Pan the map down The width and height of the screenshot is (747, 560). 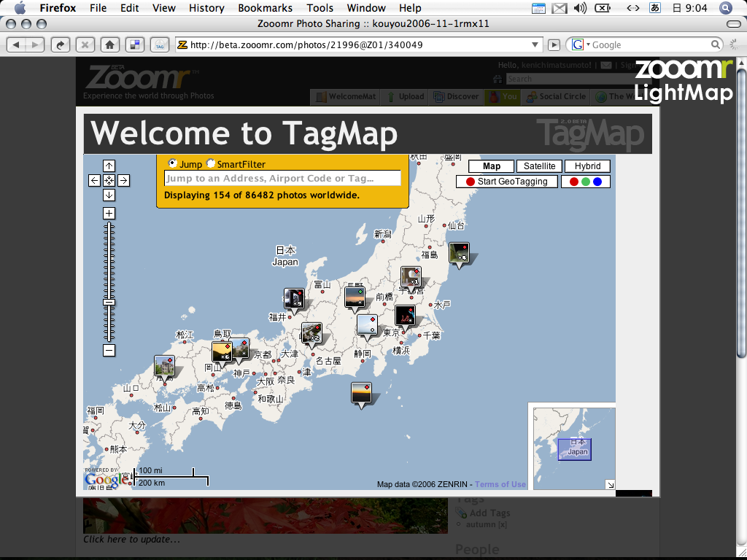pyautogui.click(x=109, y=195)
